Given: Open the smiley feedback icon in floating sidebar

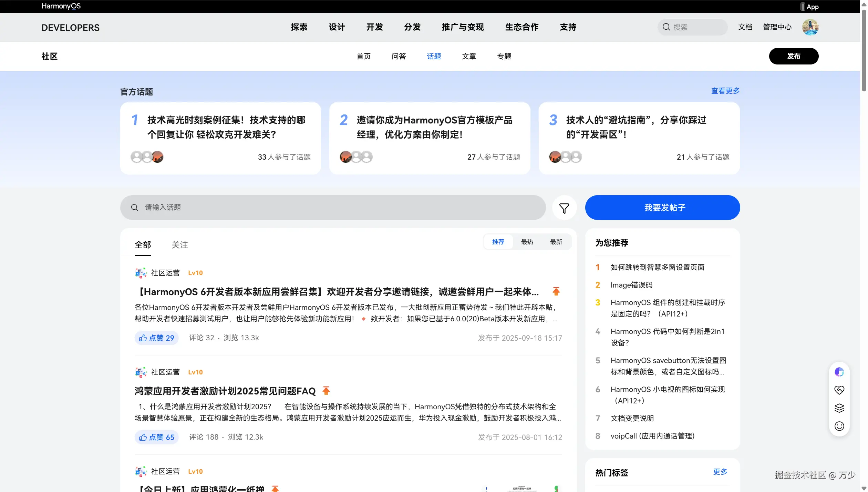Looking at the screenshot, I should (839, 426).
